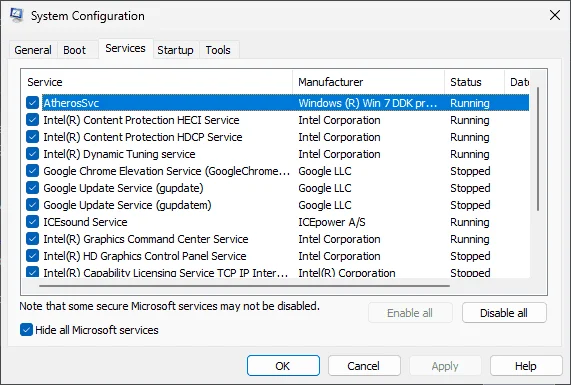The width and height of the screenshot is (571, 385).
Task: Uncheck Google Update Service (gupdate) checkbox
Action: pyautogui.click(x=32, y=188)
